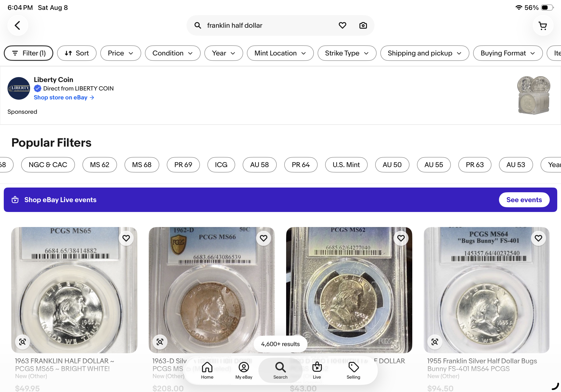Watchlist the PCGS MS62 coin
This screenshot has height=392, width=561.
401,238
